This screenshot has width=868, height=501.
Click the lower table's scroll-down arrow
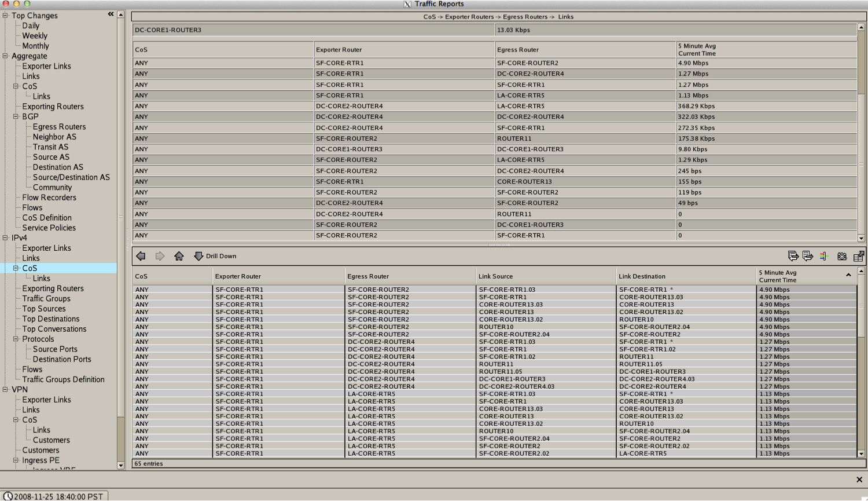(x=861, y=454)
